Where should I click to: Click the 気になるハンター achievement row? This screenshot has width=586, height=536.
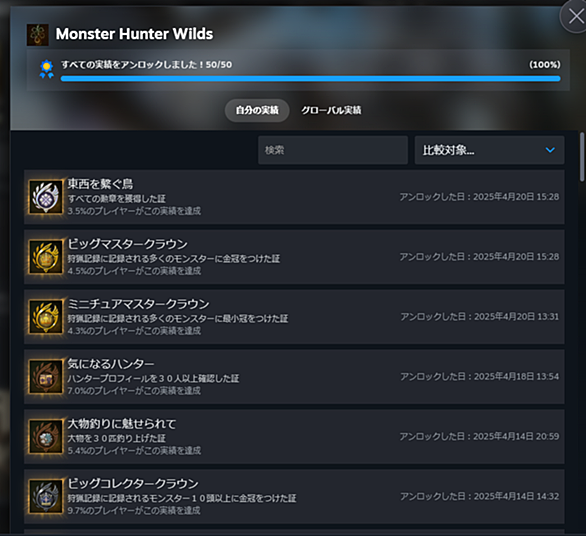coord(294,376)
